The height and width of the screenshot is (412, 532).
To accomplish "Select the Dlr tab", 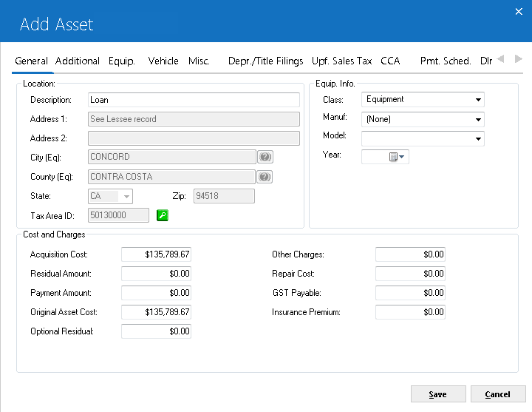I will click(486, 61).
